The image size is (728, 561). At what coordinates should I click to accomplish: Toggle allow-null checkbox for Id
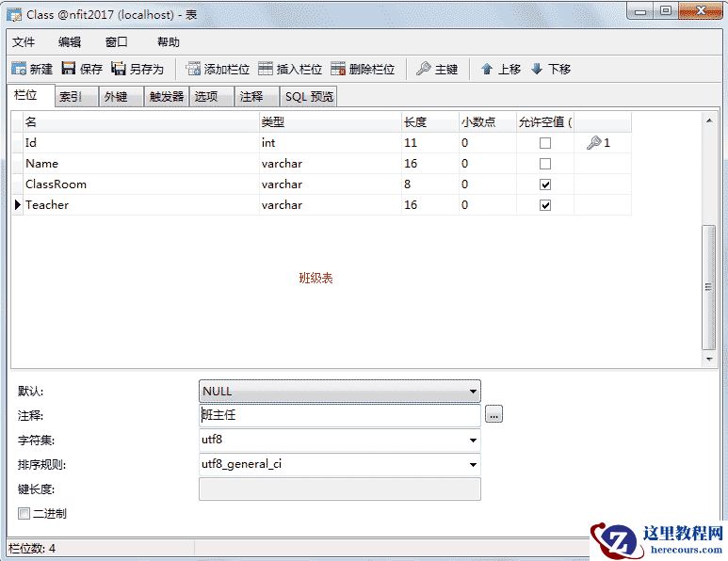point(545,143)
